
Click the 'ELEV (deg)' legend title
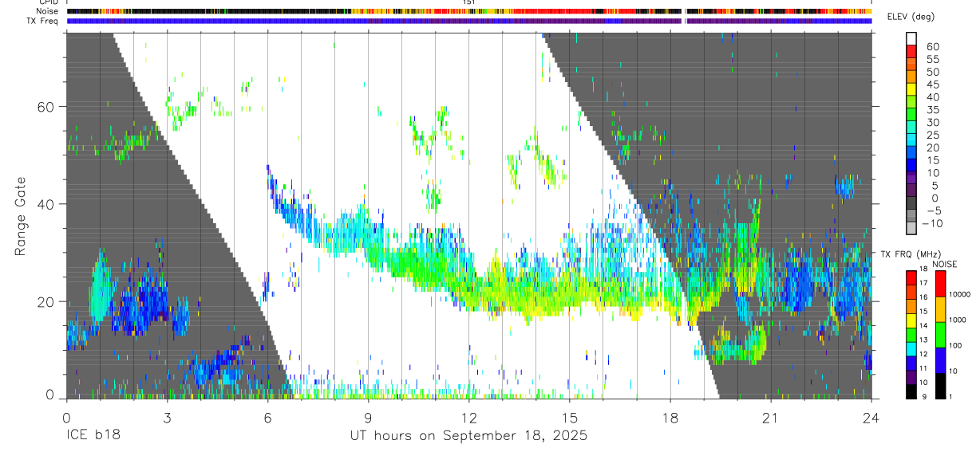coord(911,17)
